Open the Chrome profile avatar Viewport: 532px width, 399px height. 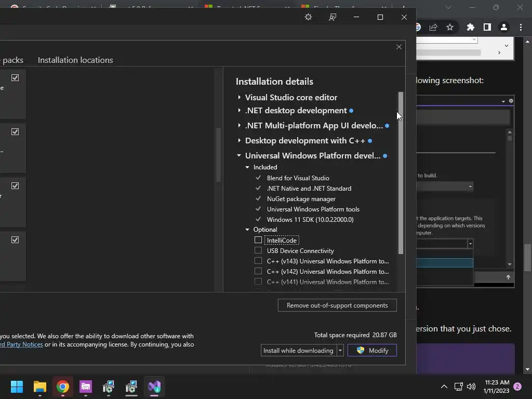click(x=504, y=27)
